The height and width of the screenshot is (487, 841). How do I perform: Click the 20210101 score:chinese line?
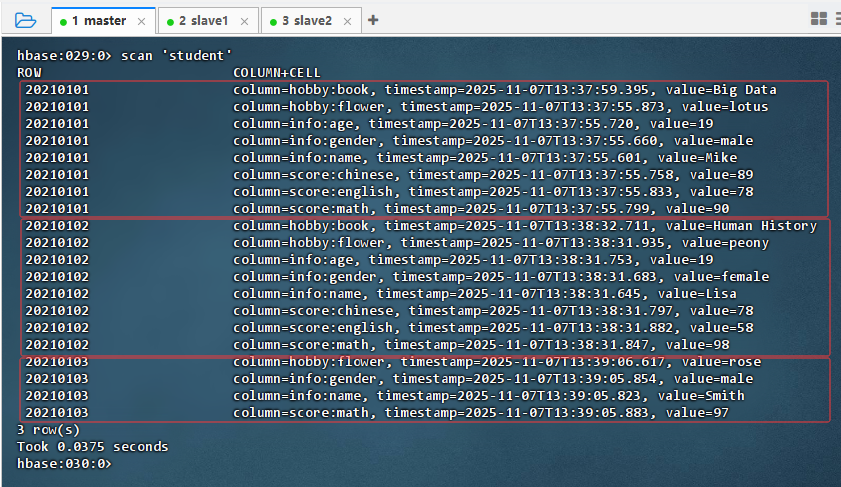pyautogui.click(x=389, y=175)
